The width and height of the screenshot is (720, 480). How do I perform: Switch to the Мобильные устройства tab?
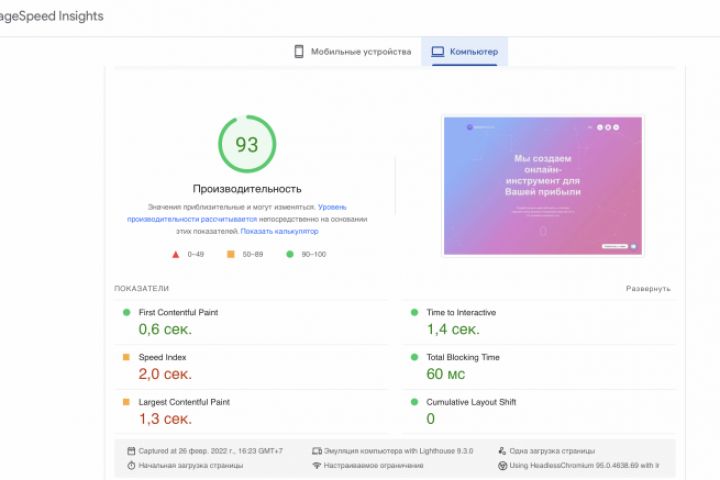coord(351,52)
